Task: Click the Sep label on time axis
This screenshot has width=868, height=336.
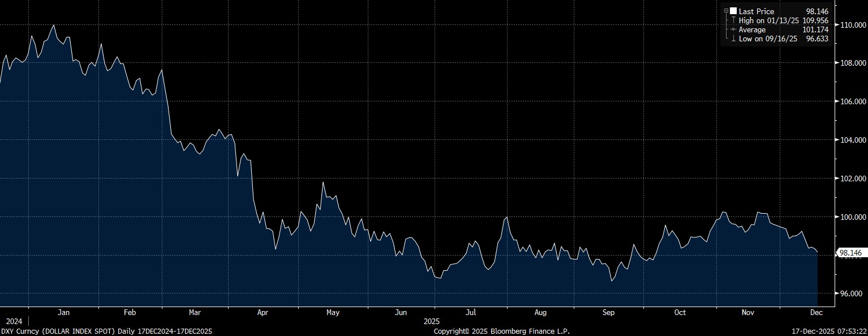Action: (x=608, y=312)
